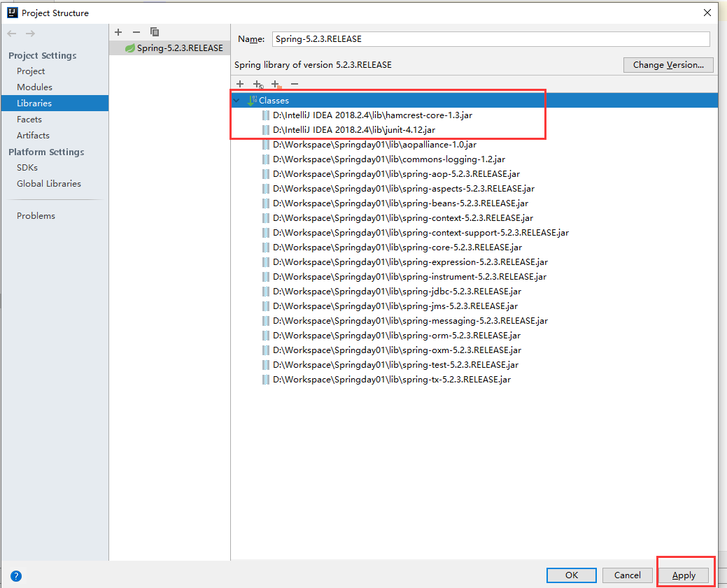Click jar icon beside aopalliance-1.0.jar

point(266,145)
